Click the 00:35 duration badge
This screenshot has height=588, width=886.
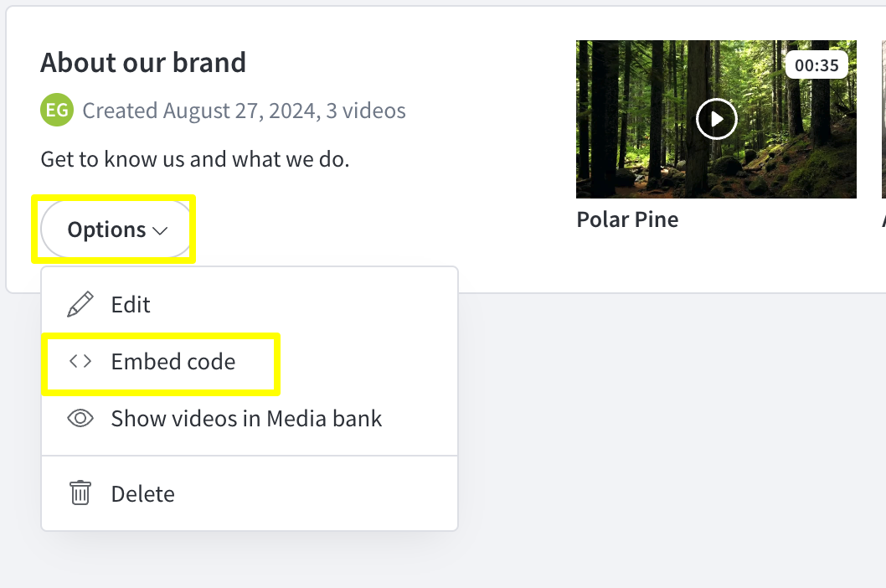(816, 65)
